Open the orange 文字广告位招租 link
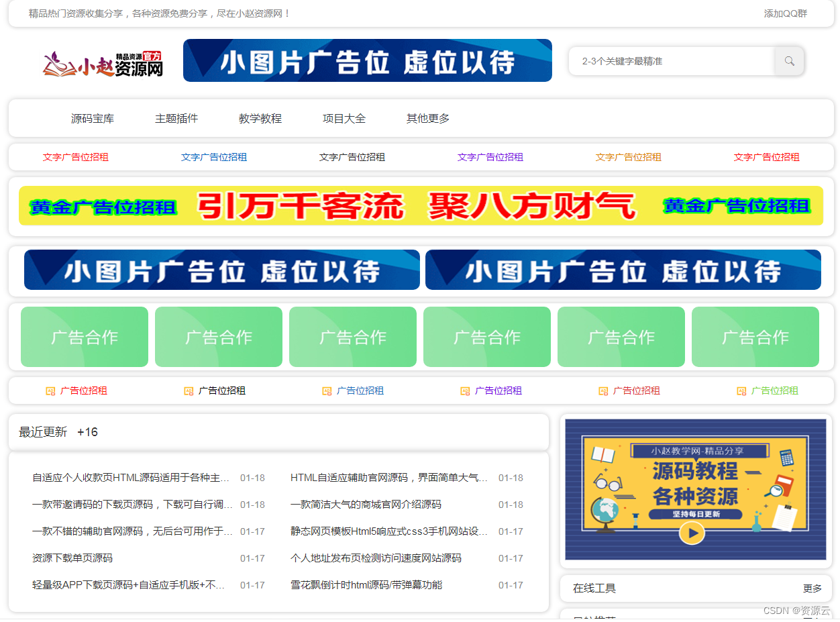840x622 pixels. pos(629,157)
